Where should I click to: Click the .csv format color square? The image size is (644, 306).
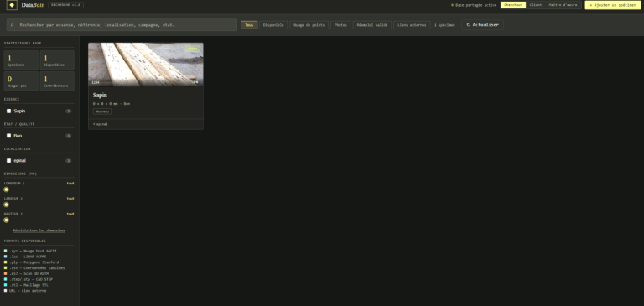pyautogui.click(x=6, y=267)
